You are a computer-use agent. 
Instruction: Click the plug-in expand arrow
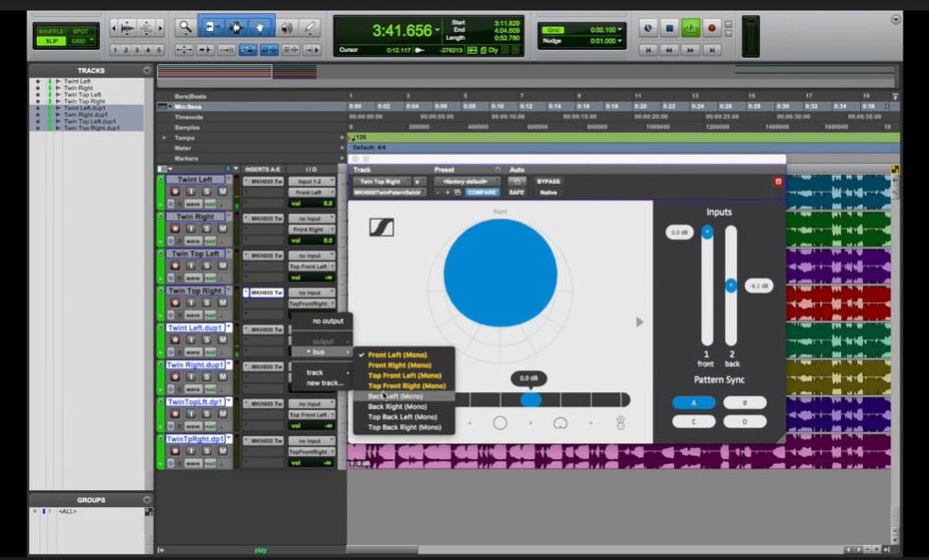tap(639, 322)
